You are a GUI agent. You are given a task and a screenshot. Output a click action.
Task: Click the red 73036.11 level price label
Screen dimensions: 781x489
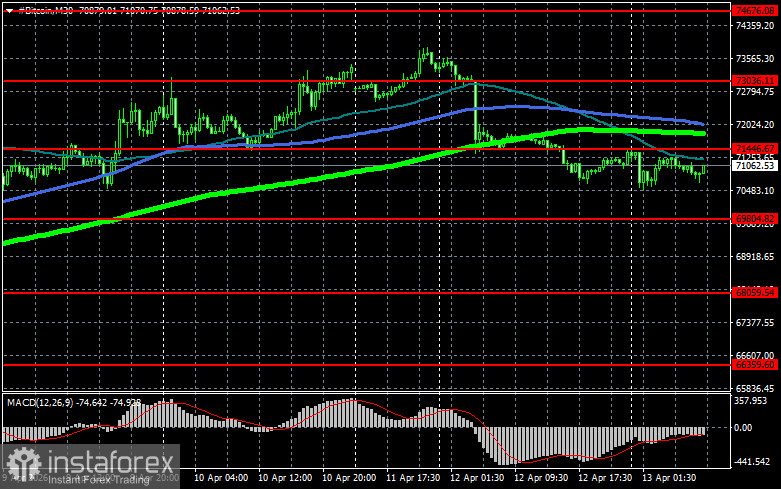[755, 81]
